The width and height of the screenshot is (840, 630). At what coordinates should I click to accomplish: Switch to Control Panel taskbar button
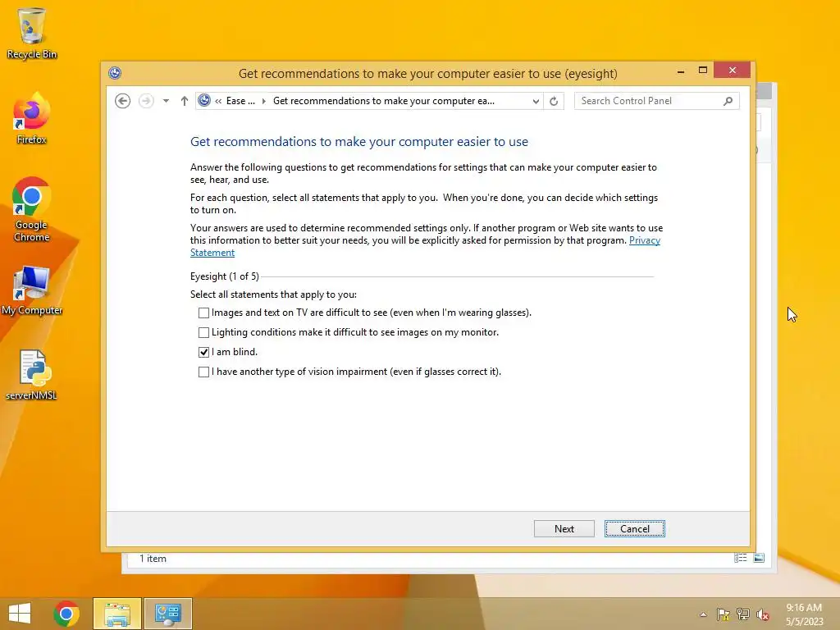(167, 614)
